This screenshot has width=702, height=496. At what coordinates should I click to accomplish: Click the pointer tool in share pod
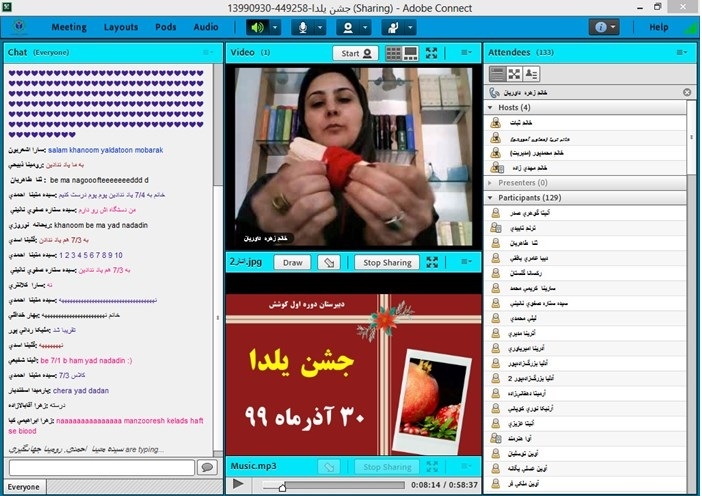point(328,263)
